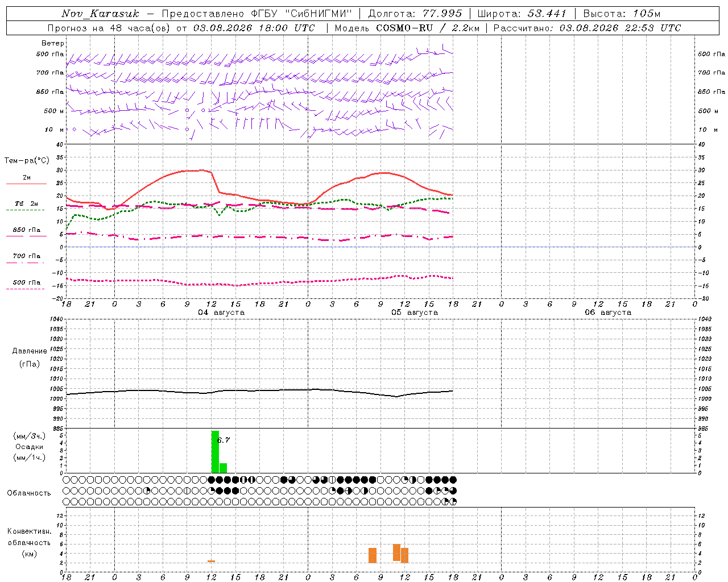Select the tallest orange convective cloud bar

[x=396, y=552]
